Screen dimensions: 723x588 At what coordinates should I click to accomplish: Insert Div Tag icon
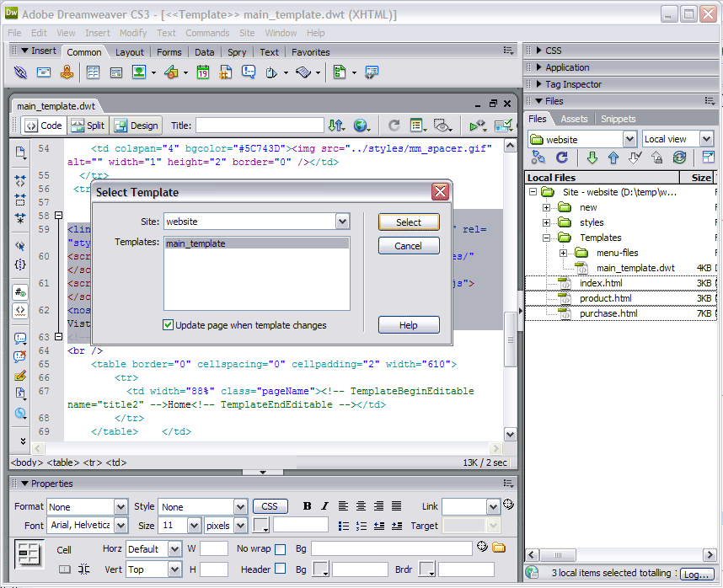116,72
